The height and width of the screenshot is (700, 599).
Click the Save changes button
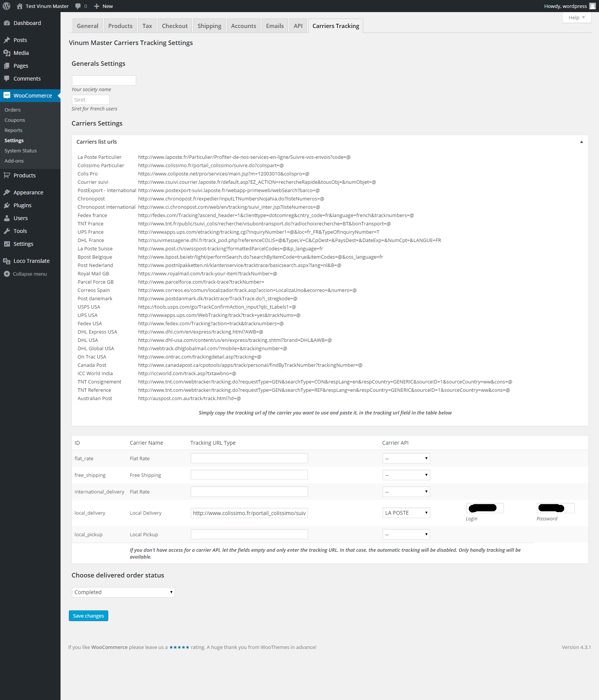click(x=89, y=616)
